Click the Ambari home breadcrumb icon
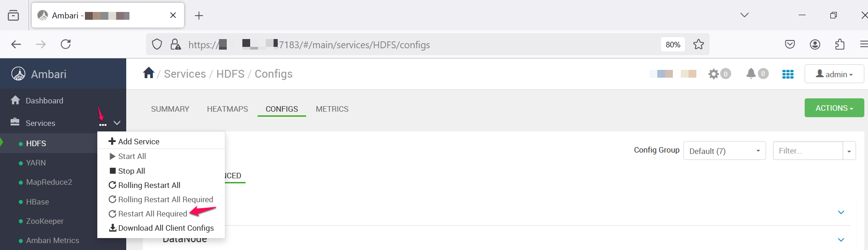868x250 pixels. (x=148, y=73)
